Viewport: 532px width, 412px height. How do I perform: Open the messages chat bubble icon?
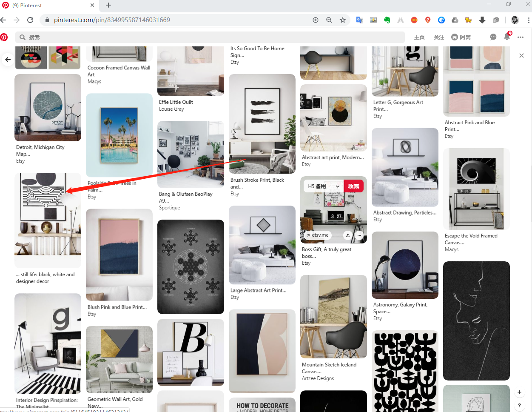click(x=493, y=37)
